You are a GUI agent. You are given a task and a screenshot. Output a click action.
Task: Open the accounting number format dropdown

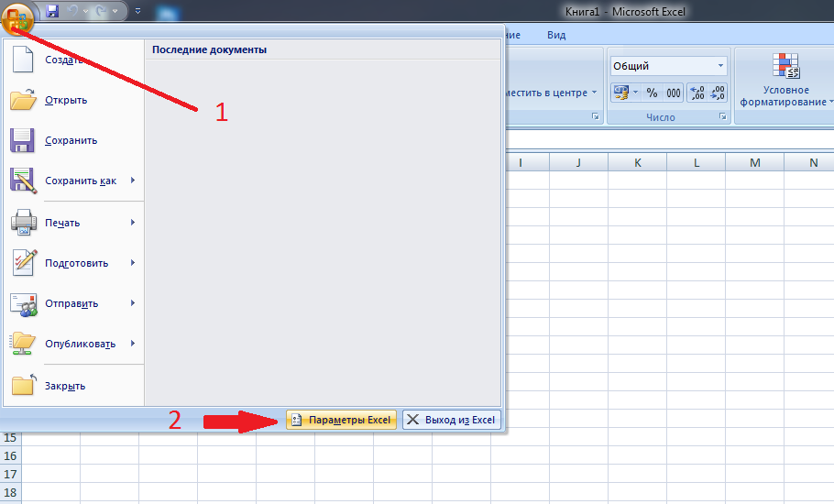coord(633,93)
